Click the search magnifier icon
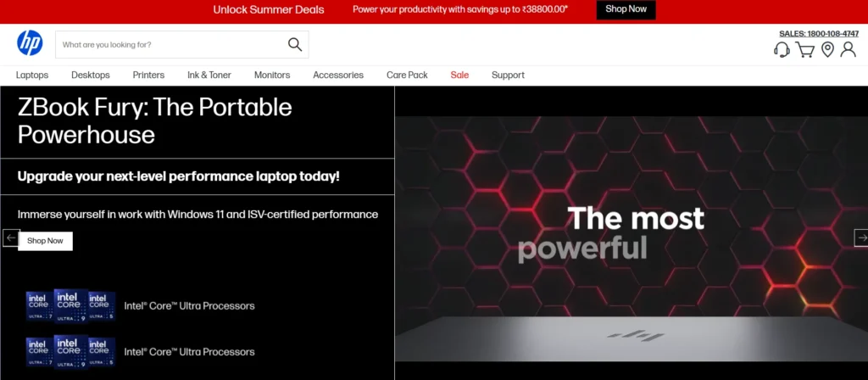 [295, 44]
